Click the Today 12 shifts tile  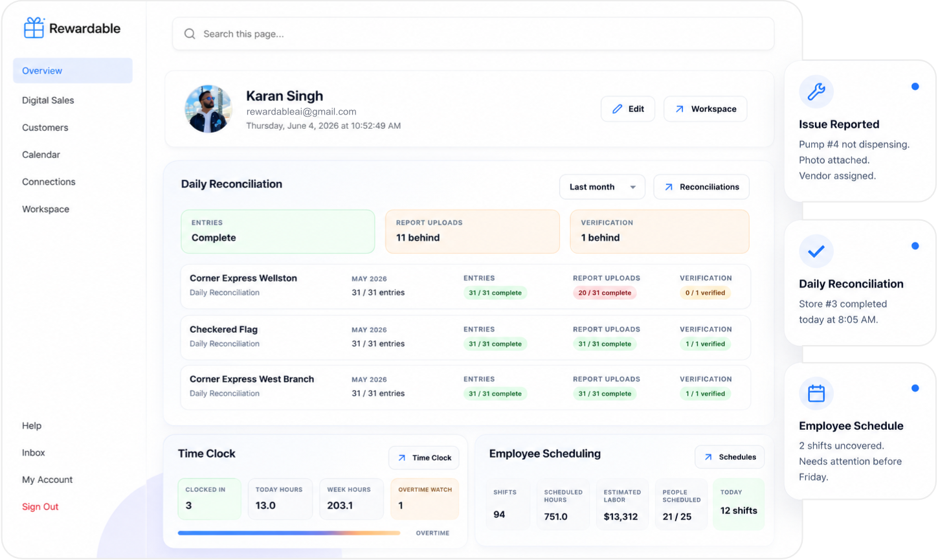click(x=739, y=505)
